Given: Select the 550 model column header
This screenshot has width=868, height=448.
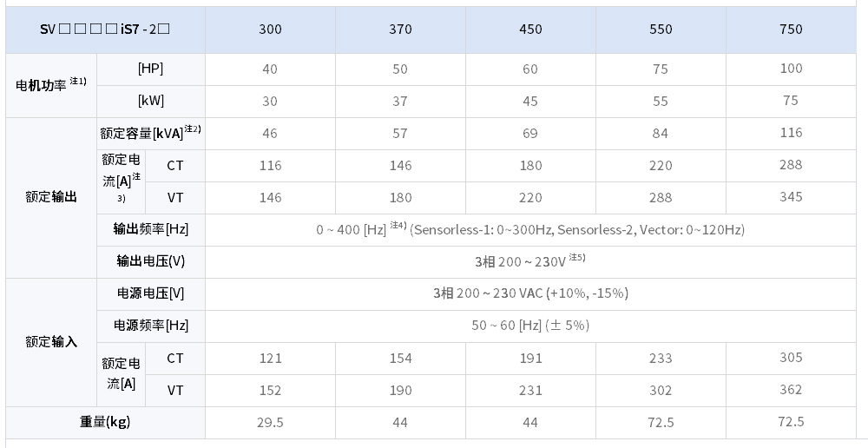Looking at the screenshot, I should (661, 30).
